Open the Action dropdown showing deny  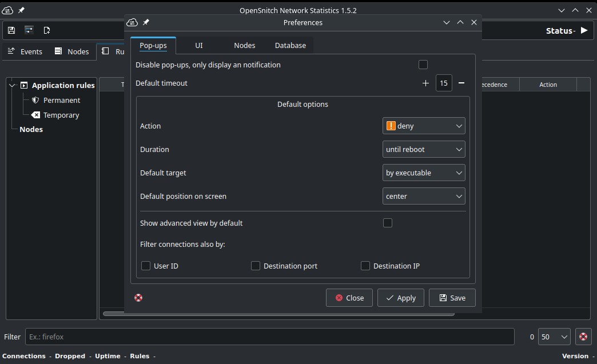[x=424, y=126]
